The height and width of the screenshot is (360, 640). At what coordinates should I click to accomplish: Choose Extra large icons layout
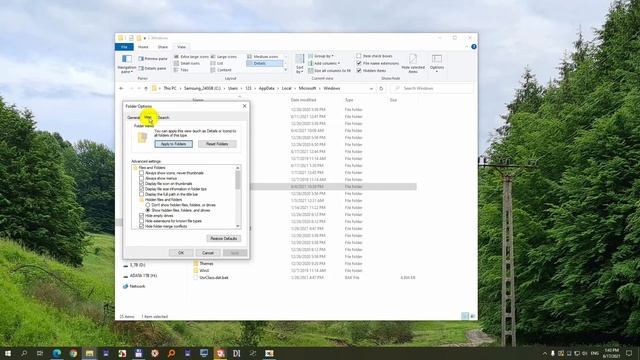tap(191, 57)
